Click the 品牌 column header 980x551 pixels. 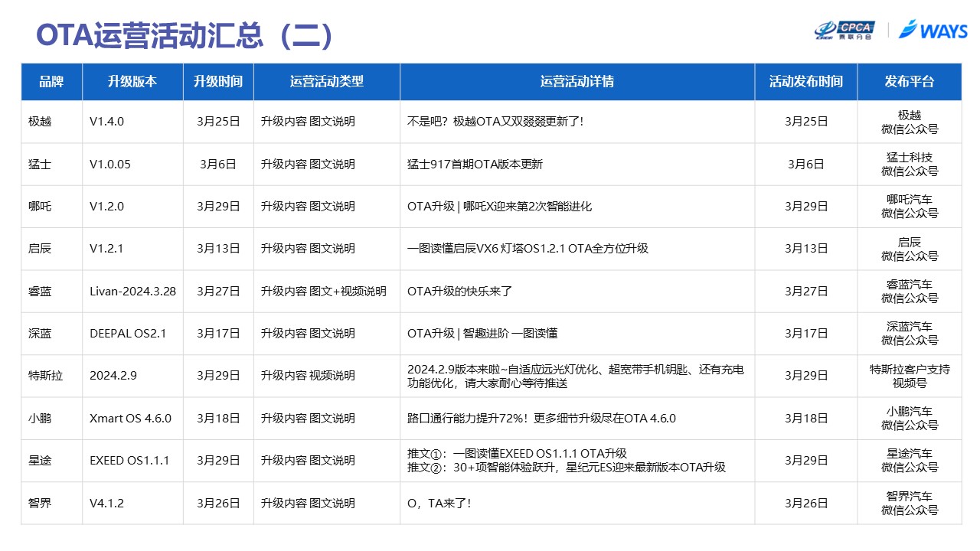(51, 82)
